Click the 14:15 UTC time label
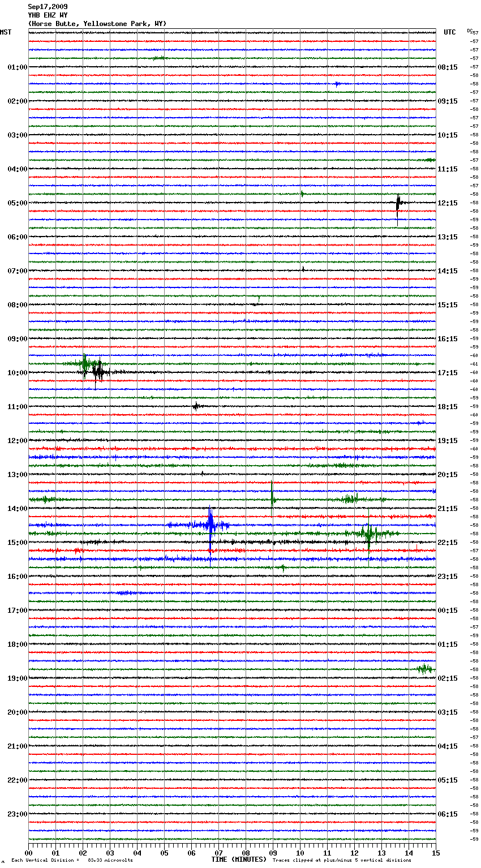 pos(448,271)
